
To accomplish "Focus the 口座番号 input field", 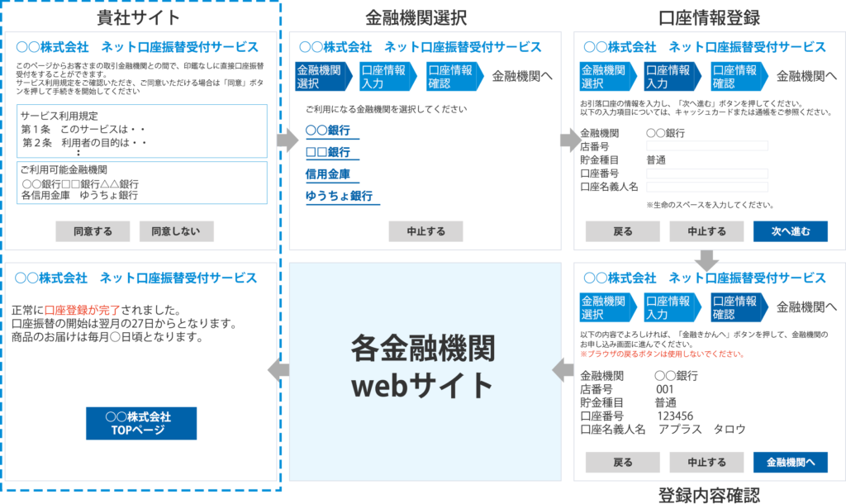I will click(x=707, y=174).
